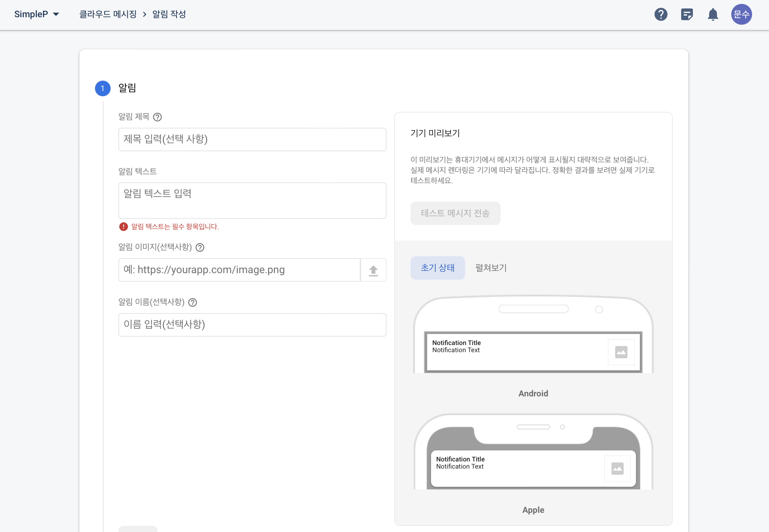
Task: Click help icon next to 알림 제목
Action: (x=157, y=117)
